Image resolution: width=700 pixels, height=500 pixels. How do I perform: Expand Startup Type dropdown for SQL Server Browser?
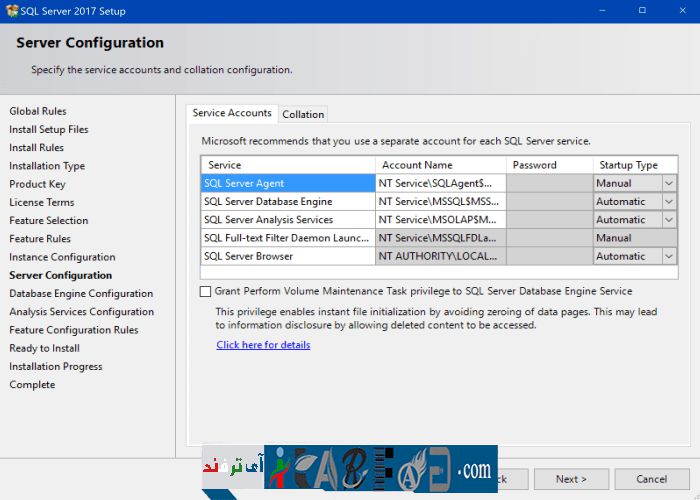point(669,256)
